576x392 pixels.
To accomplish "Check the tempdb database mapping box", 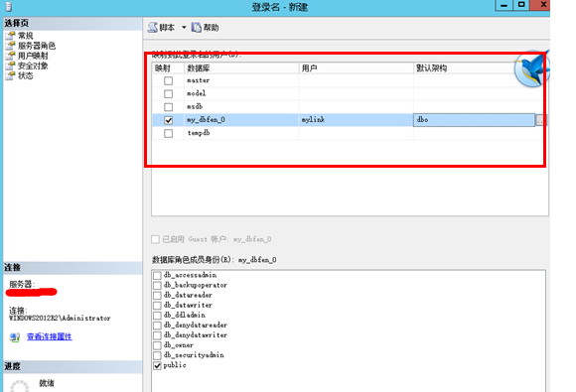I will click(x=168, y=133).
